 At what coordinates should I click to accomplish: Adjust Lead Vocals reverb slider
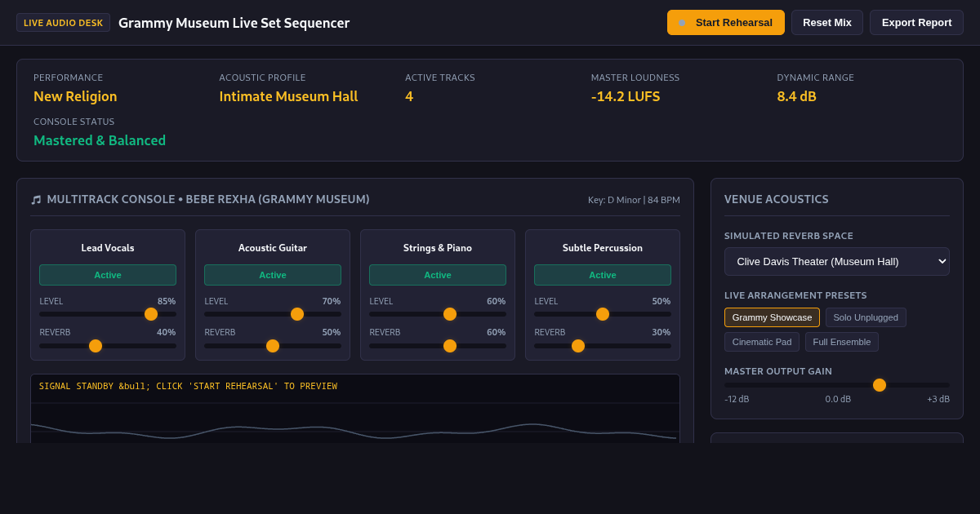coord(108,346)
